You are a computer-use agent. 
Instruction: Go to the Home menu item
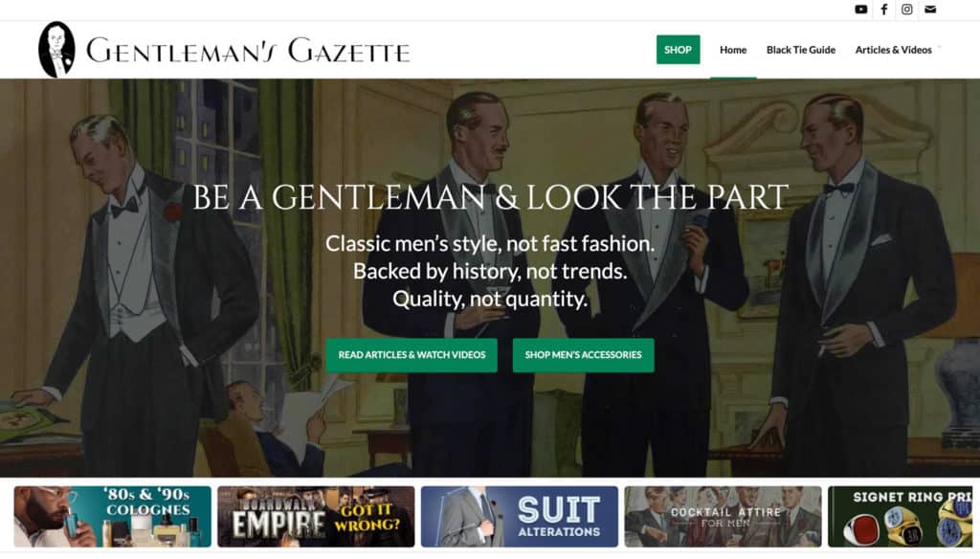coord(733,50)
